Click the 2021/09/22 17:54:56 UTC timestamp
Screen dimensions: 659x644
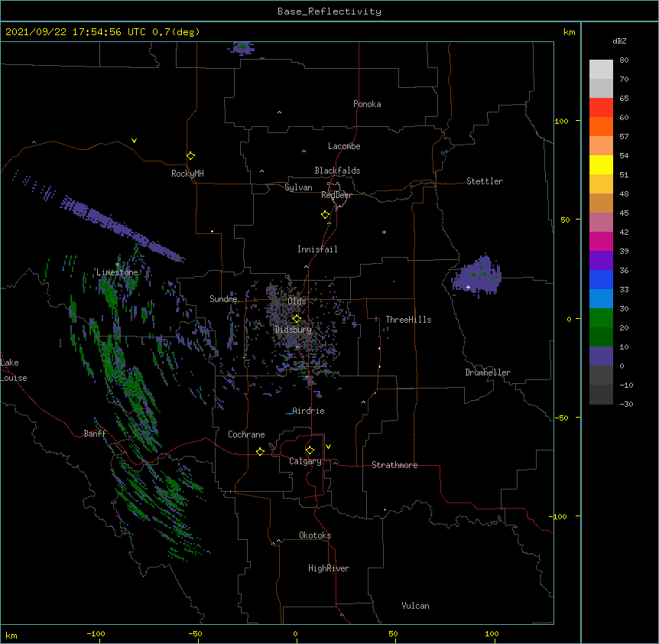tap(76, 32)
